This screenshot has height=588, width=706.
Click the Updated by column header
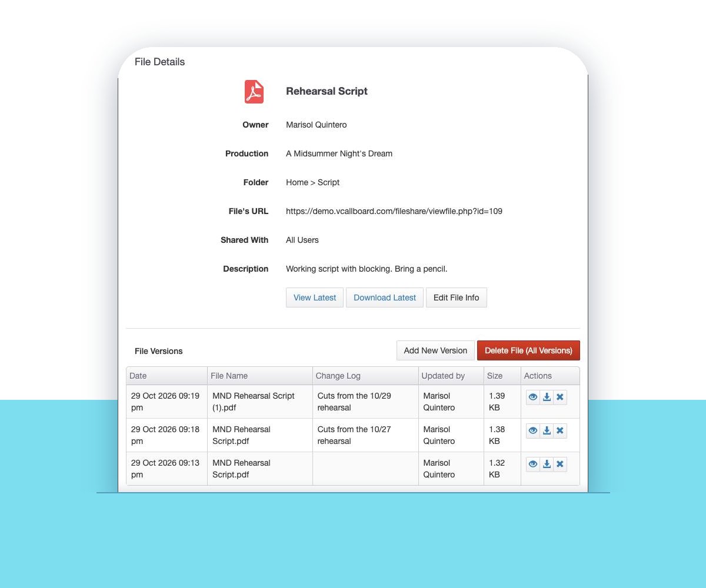point(451,376)
